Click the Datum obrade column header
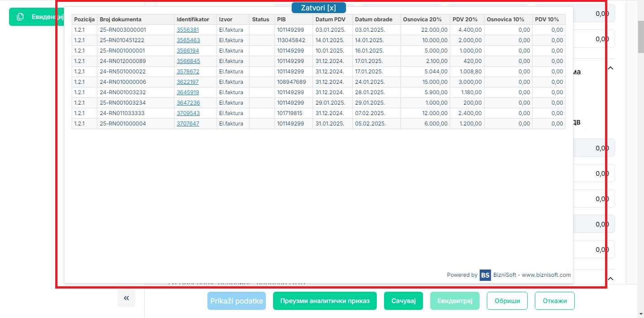The height and width of the screenshot is (318, 644). [x=373, y=19]
